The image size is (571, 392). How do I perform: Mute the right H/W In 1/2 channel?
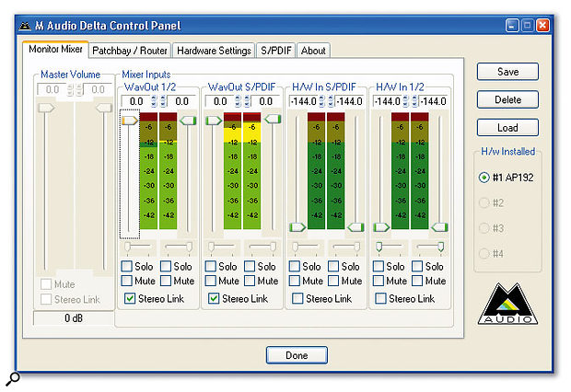coord(417,281)
